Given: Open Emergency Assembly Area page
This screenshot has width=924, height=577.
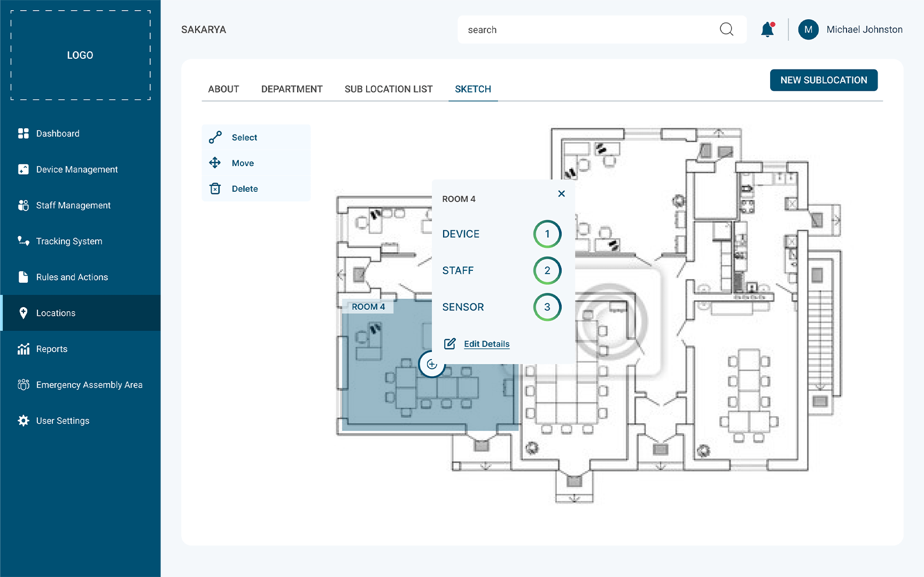Looking at the screenshot, I should coord(89,385).
